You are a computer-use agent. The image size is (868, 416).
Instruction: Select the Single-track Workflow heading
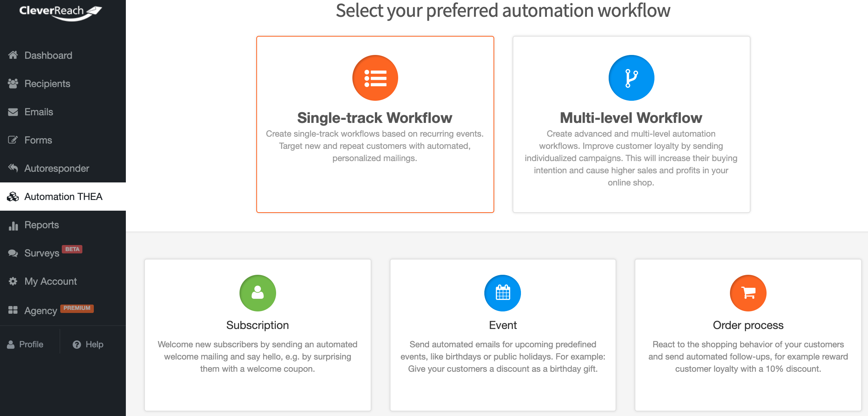click(x=375, y=118)
